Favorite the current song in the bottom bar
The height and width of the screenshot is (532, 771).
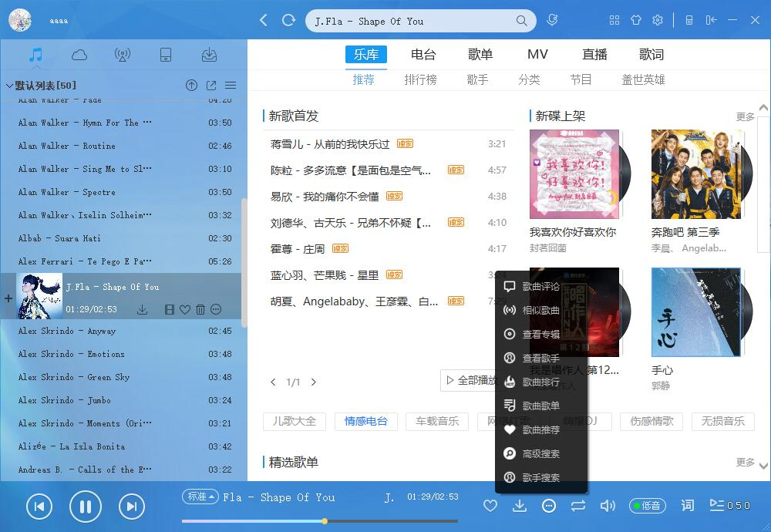click(x=490, y=506)
